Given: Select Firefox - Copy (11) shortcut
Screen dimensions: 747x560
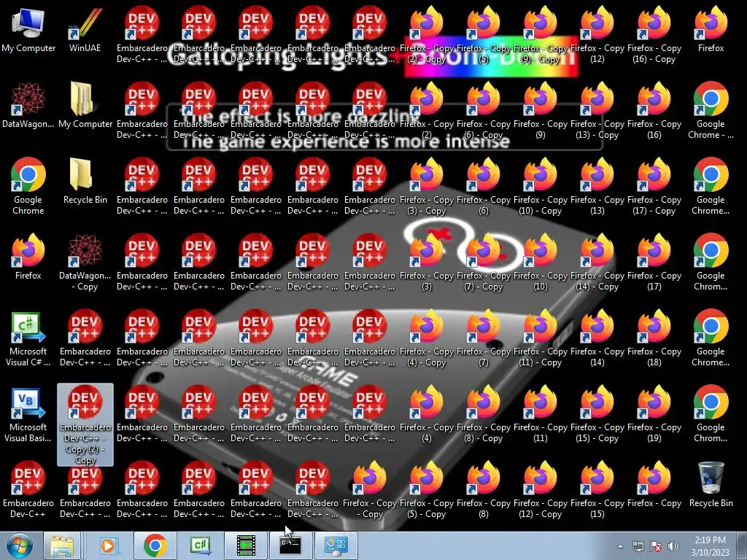Looking at the screenshot, I should [541, 414].
